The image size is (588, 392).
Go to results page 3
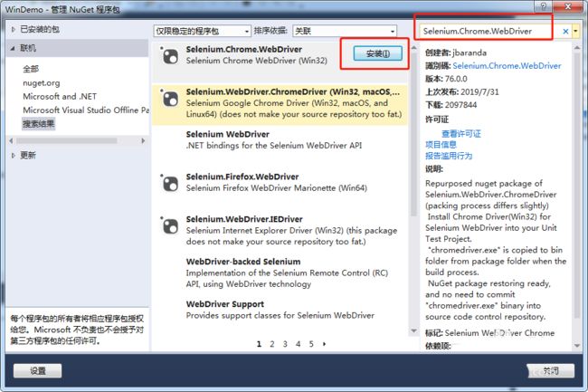tap(285, 344)
